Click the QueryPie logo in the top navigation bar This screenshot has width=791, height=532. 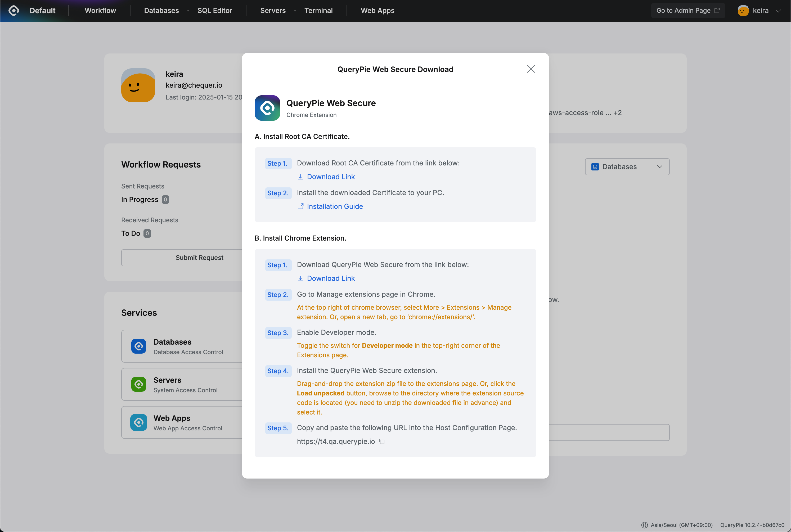14,10
